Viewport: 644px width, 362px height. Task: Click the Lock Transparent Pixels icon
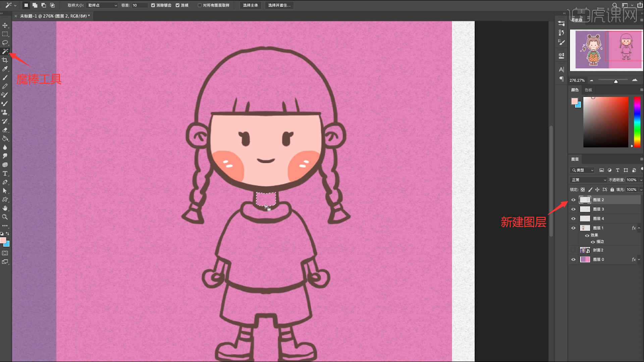[583, 190]
